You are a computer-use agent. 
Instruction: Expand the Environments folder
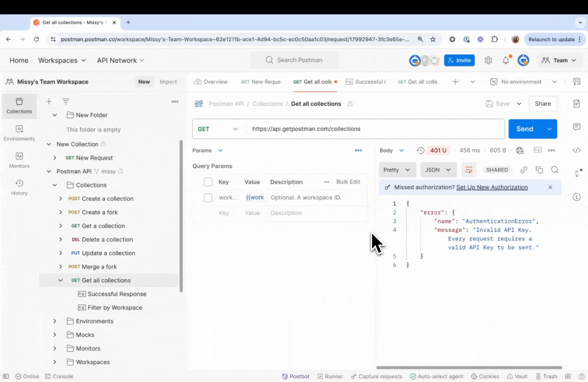point(55,322)
